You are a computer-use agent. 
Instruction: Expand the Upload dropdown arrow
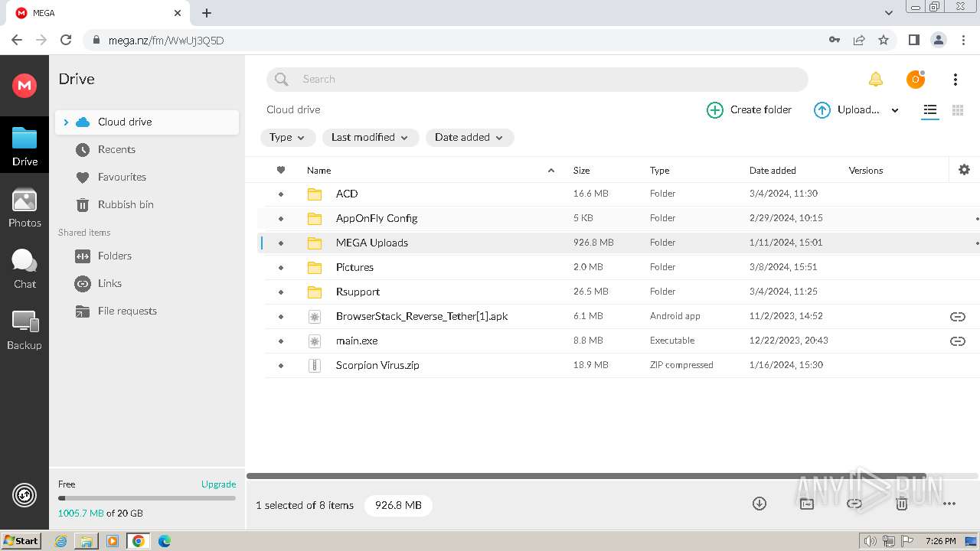pos(895,110)
